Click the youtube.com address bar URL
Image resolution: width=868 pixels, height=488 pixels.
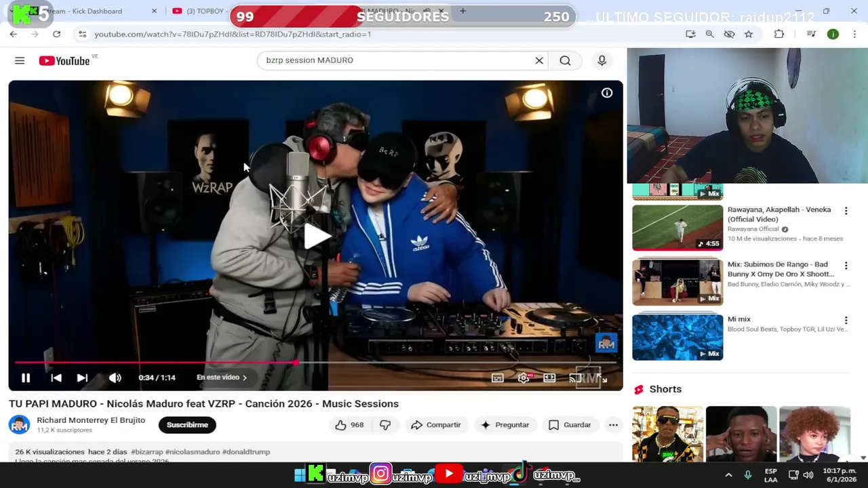tap(233, 34)
